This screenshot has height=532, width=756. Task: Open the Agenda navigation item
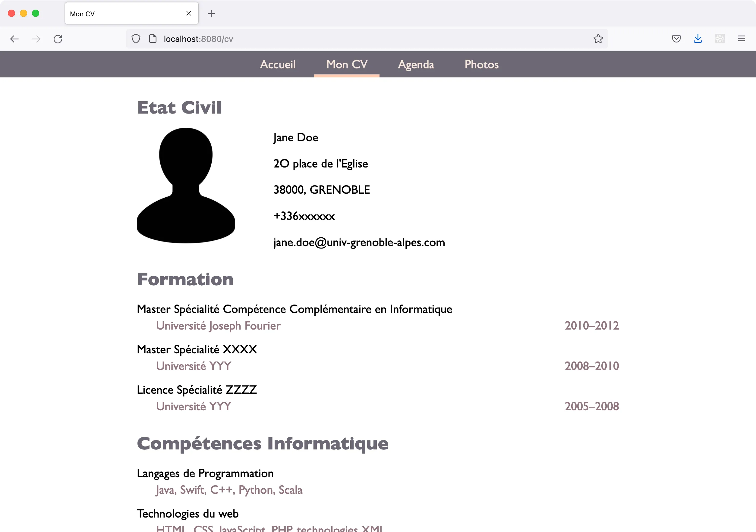click(x=416, y=64)
